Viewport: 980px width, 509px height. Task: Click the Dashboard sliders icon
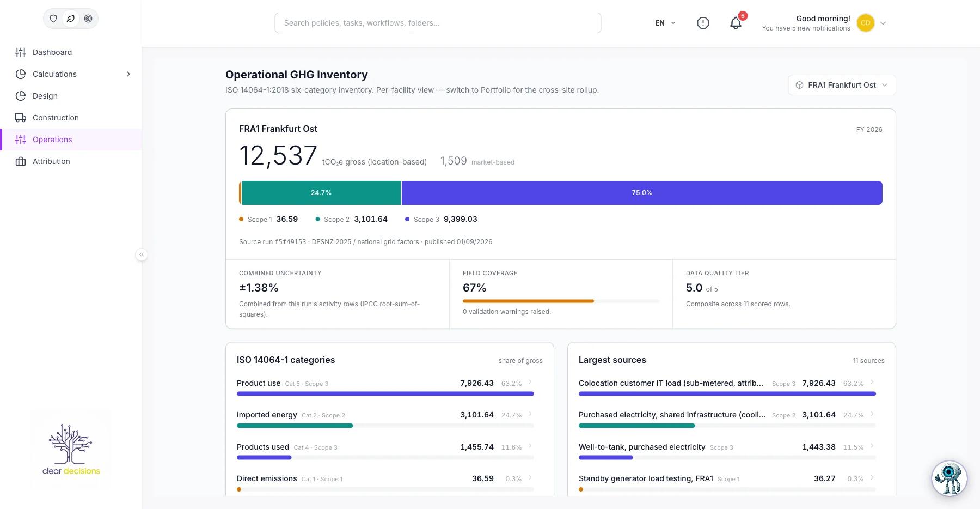pyautogui.click(x=21, y=52)
